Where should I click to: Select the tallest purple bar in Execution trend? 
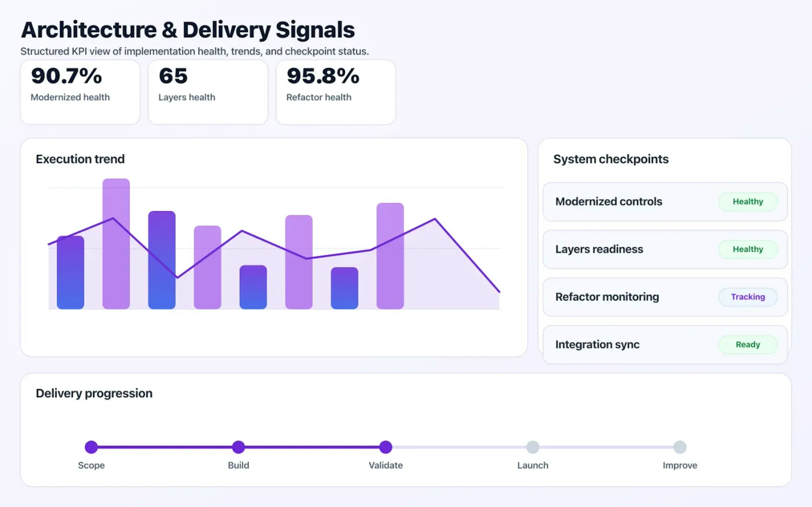(x=116, y=241)
